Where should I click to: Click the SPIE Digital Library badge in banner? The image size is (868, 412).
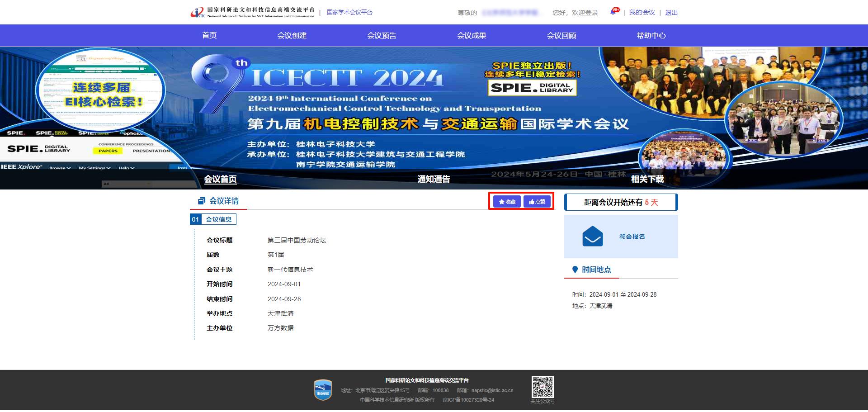532,88
